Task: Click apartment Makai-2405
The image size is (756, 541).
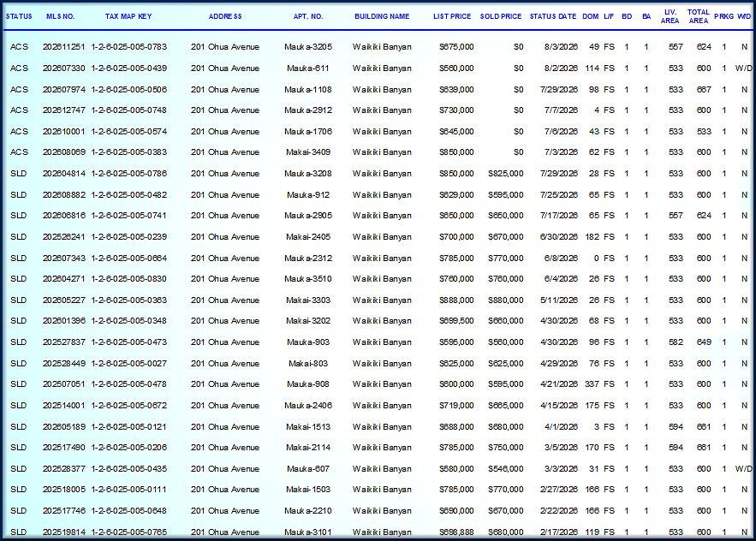Action: click(308, 237)
